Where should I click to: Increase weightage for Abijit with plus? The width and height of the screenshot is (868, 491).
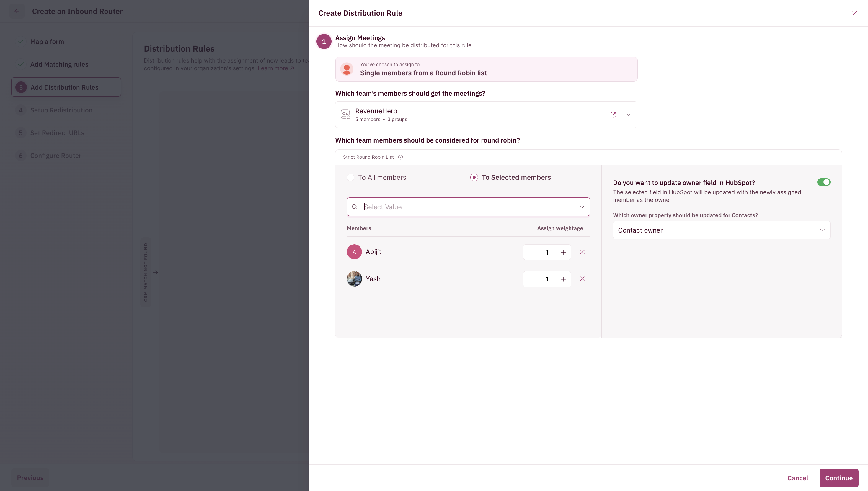click(563, 252)
